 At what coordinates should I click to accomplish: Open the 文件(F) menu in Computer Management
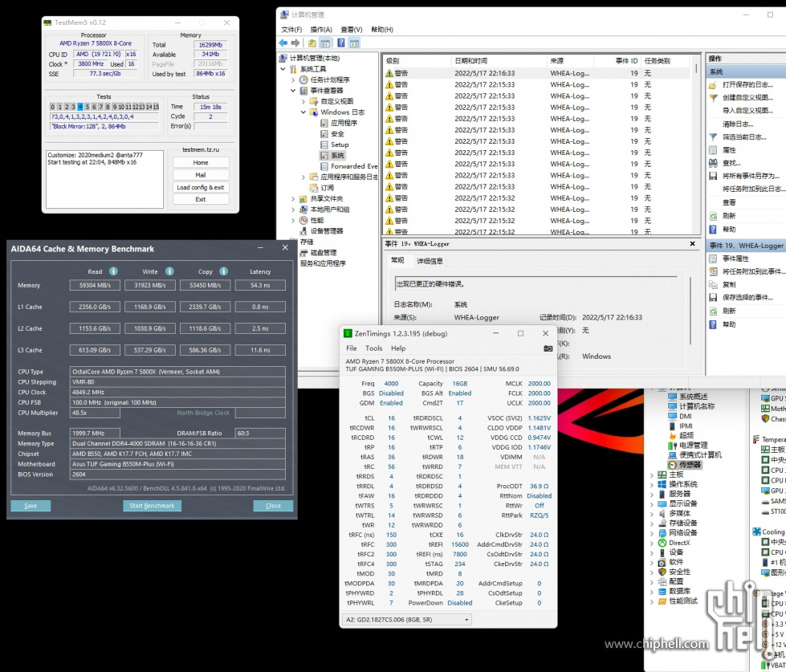pos(291,30)
